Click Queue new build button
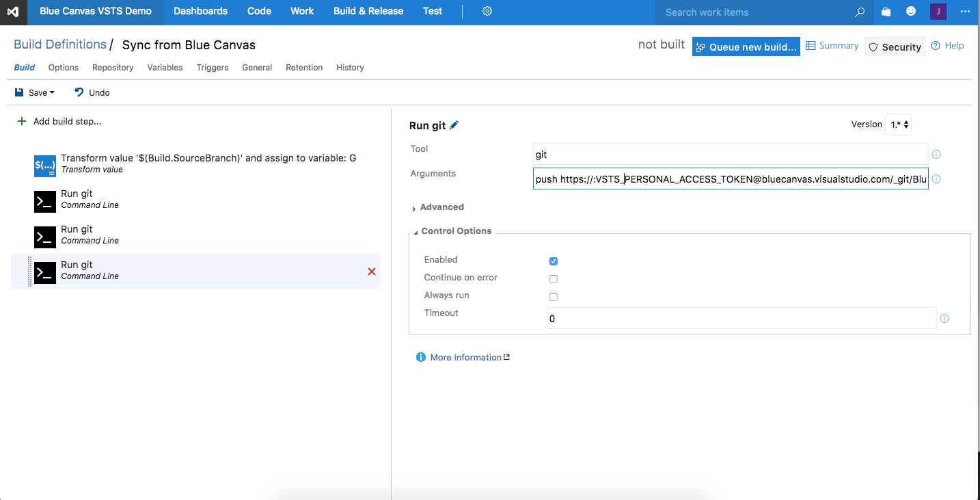The image size is (980, 500). (746, 47)
